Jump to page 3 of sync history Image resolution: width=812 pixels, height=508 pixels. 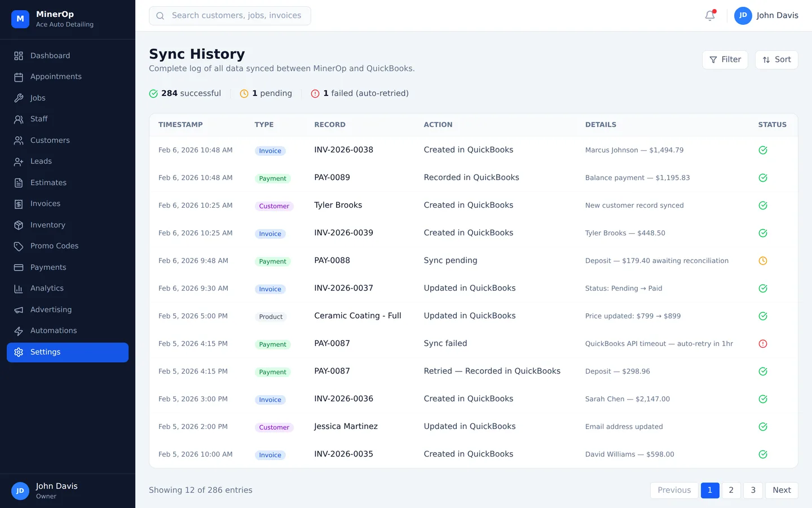pyautogui.click(x=753, y=490)
